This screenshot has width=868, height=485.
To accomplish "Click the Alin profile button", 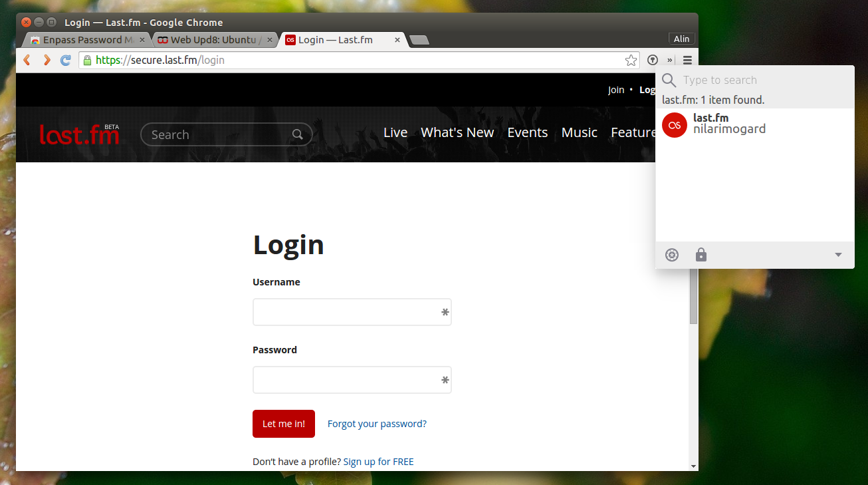I will click(x=681, y=39).
